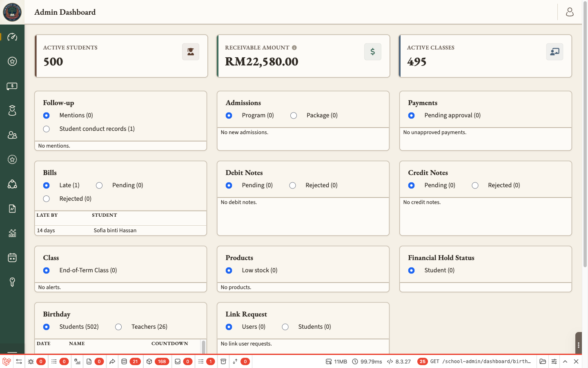Select Rejected (0) radio in Credit Notes

coord(475,186)
